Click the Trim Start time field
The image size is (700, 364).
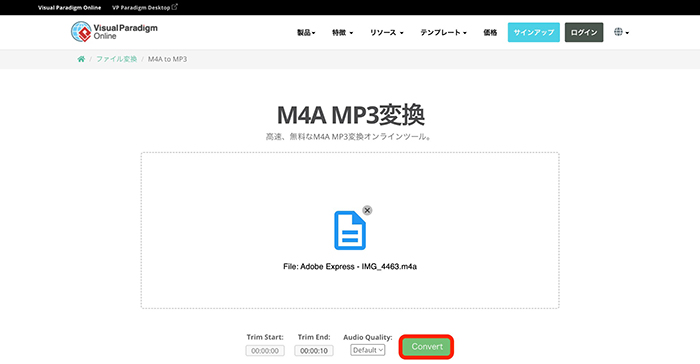265,351
